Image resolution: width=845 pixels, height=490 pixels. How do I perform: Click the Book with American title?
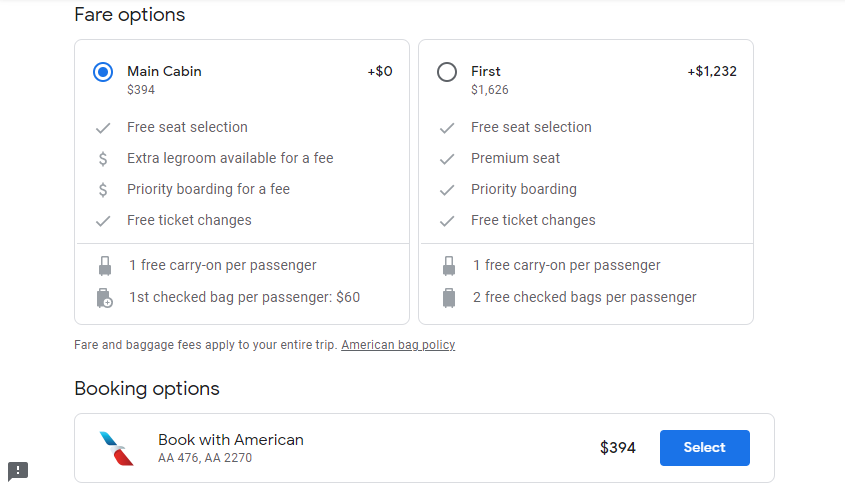point(231,440)
